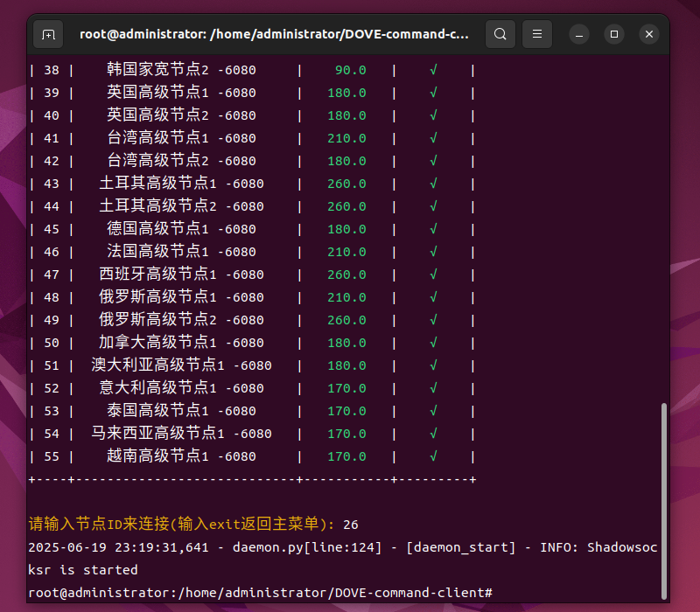The height and width of the screenshot is (612, 700).
Task: Click node ID 50 in the table
Action: click(52, 343)
